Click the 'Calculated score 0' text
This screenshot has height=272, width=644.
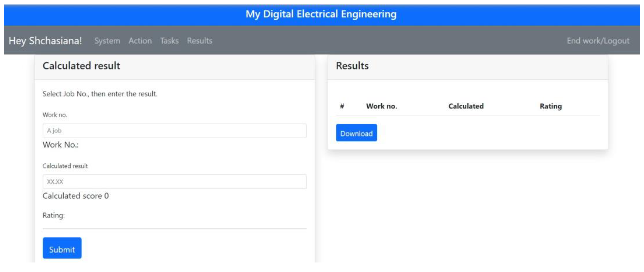click(76, 196)
